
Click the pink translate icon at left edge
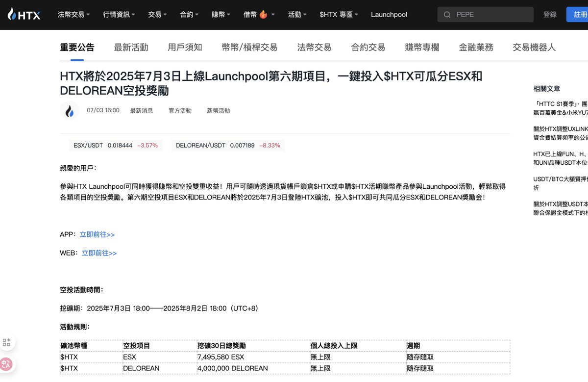(x=7, y=364)
